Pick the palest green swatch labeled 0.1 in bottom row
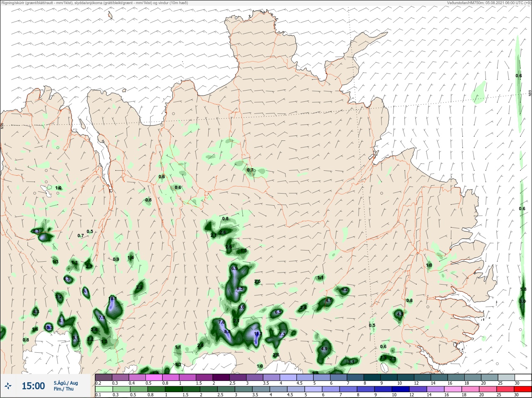This screenshot has height=398, width=532. pos(103,389)
